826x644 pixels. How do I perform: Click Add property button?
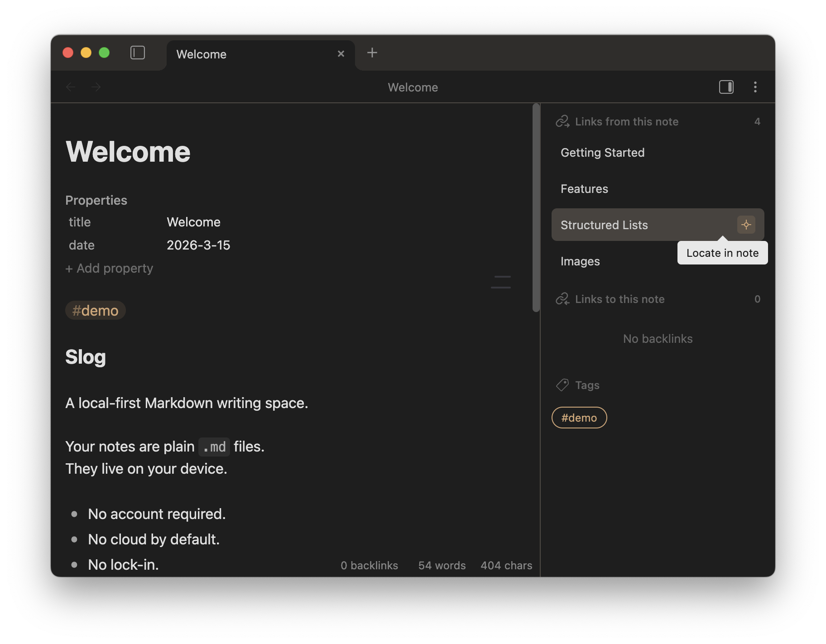pyautogui.click(x=110, y=269)
